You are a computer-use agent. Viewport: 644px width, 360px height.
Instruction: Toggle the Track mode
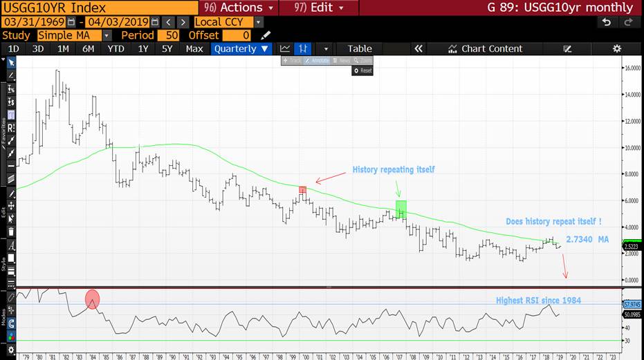293,61
